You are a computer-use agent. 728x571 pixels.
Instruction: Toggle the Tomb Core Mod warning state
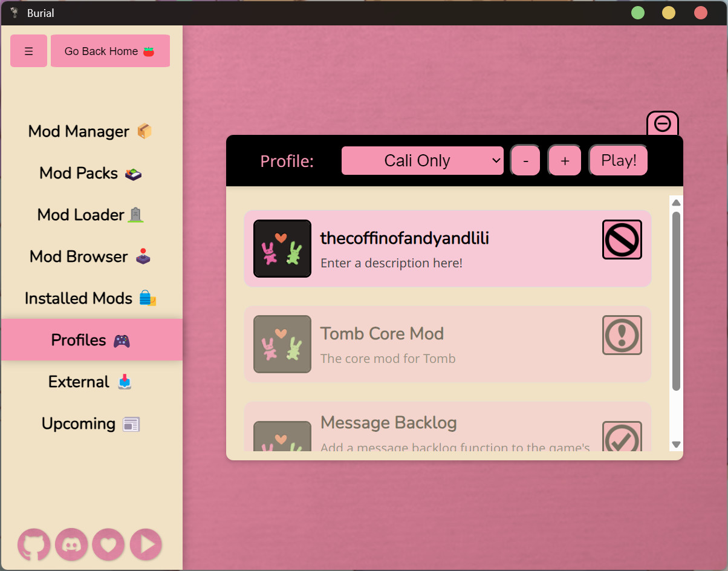[622, 335]
